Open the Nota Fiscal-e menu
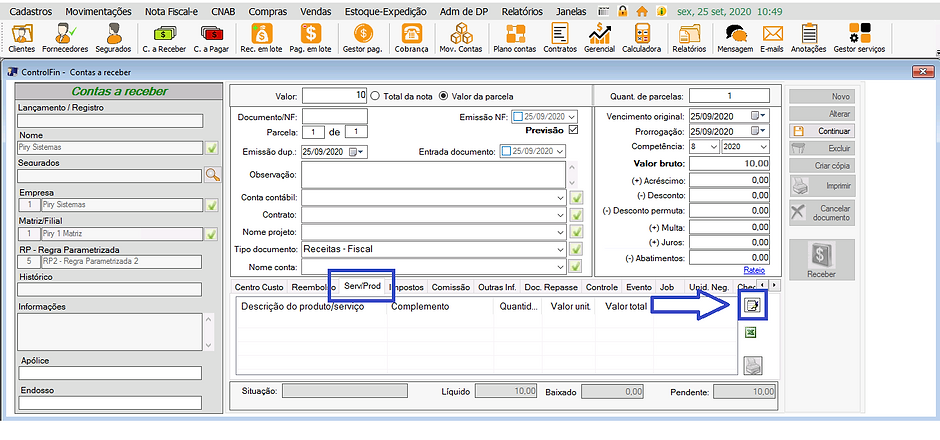940x440 pixels. [x=171, y=11]
